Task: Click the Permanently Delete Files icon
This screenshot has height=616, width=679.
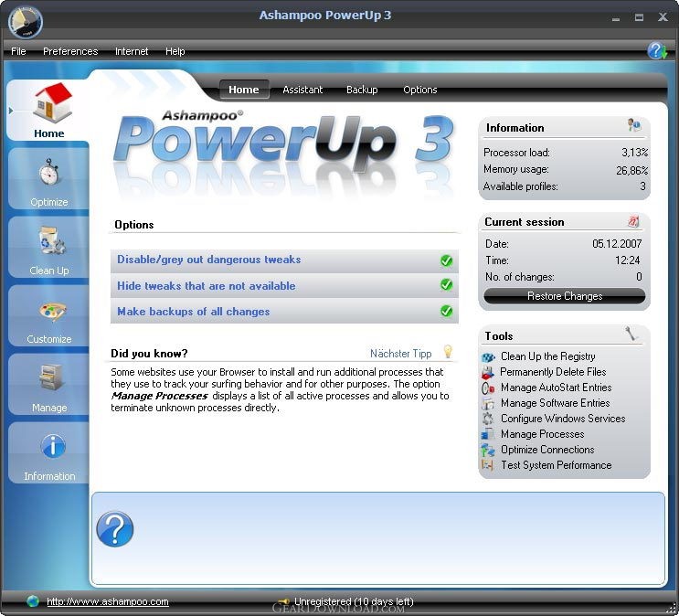Action: (488, 373)
